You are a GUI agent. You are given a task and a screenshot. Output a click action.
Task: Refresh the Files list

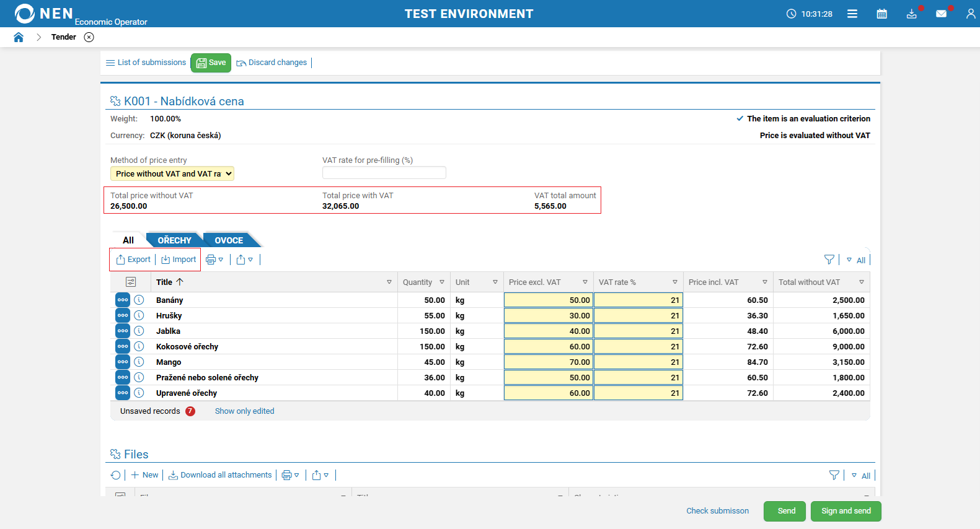tap(115, 475)
